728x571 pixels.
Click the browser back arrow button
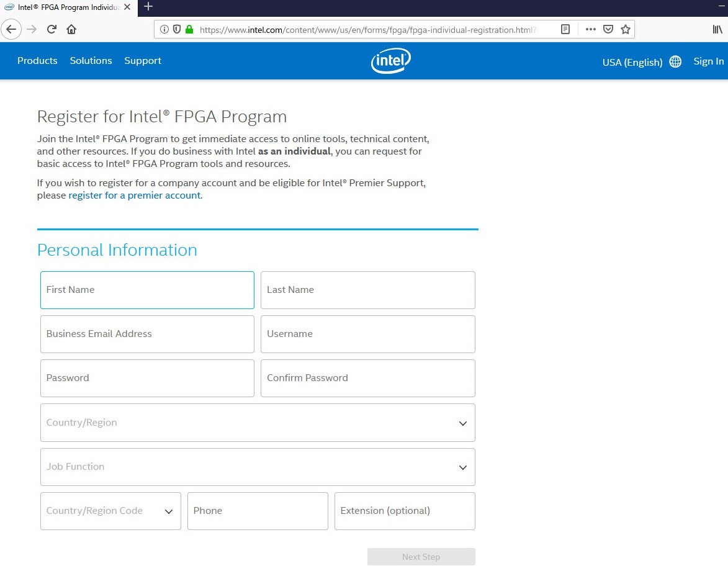12,29
